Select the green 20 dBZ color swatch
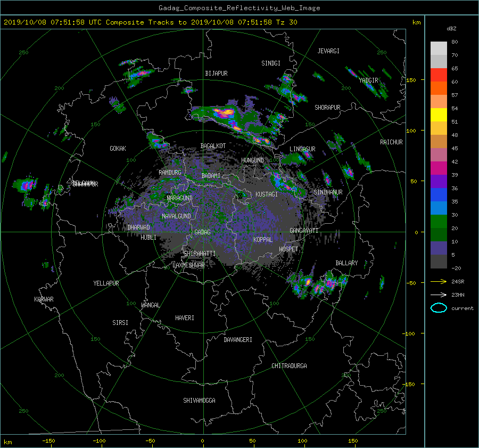The height and width of the screenshot is (448, 479). coord(439,222)
